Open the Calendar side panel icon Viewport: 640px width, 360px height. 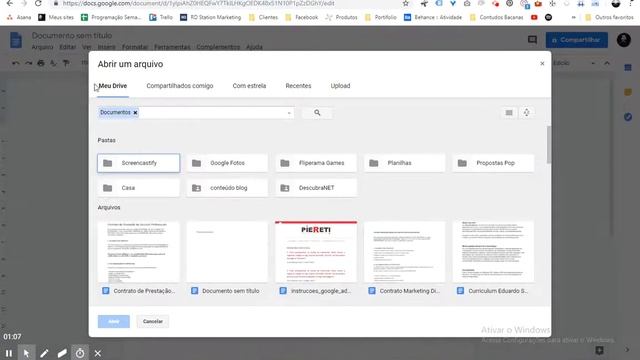pos(628,67)
